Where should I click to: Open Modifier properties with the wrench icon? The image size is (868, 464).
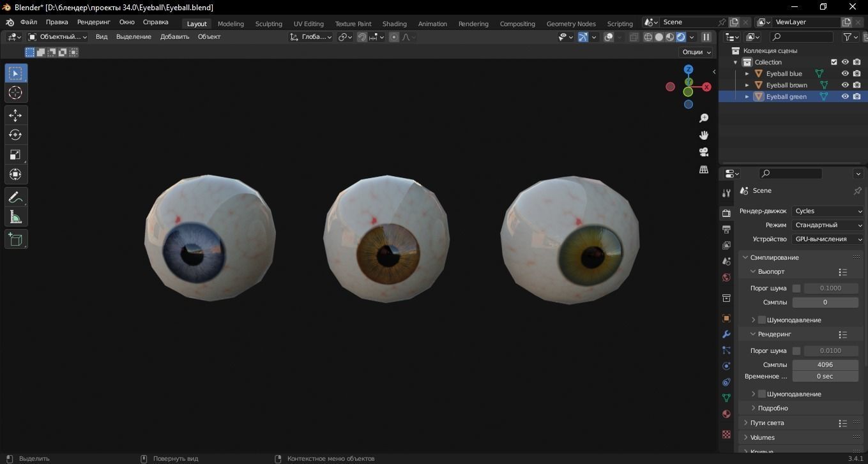pyautogui.click(x=726, y=334)
